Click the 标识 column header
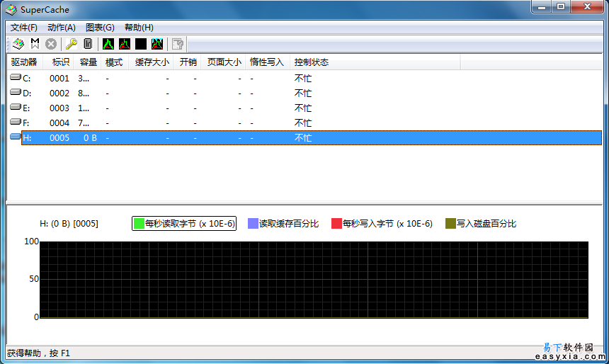 coord(58,62)
